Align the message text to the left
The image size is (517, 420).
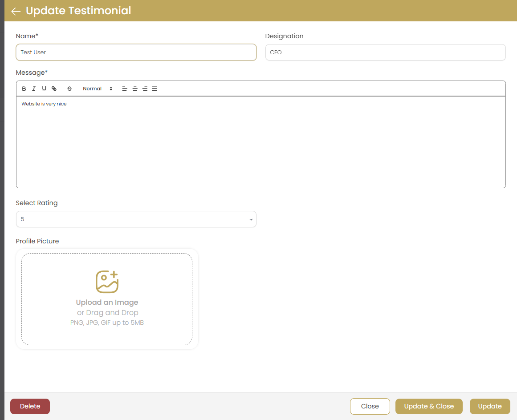click(x=124, y=88)
